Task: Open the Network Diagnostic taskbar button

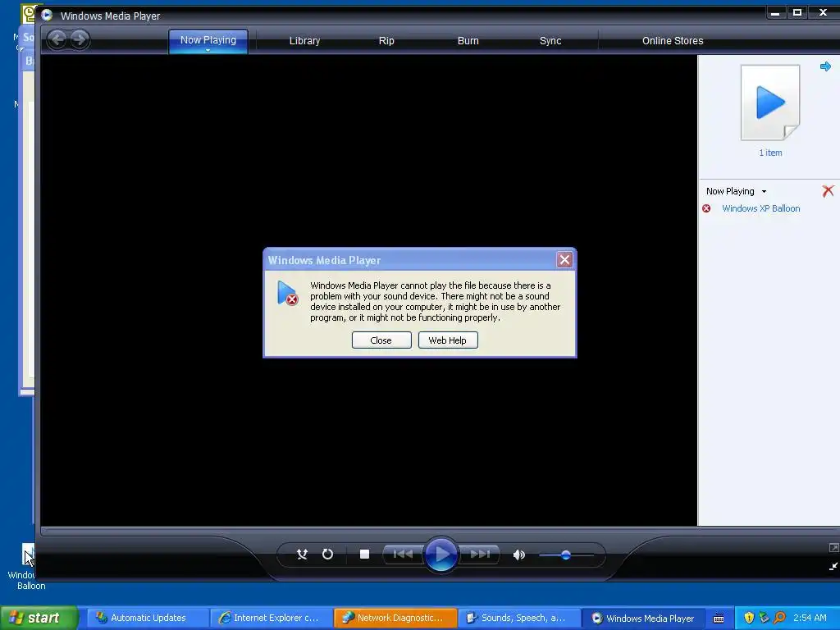Action: (x=395, y=618)
